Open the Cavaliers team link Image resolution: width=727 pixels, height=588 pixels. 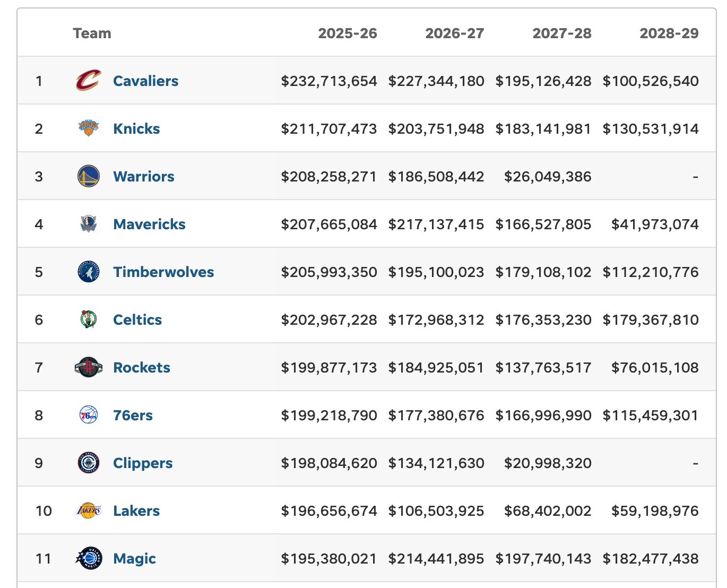point(145,81)
